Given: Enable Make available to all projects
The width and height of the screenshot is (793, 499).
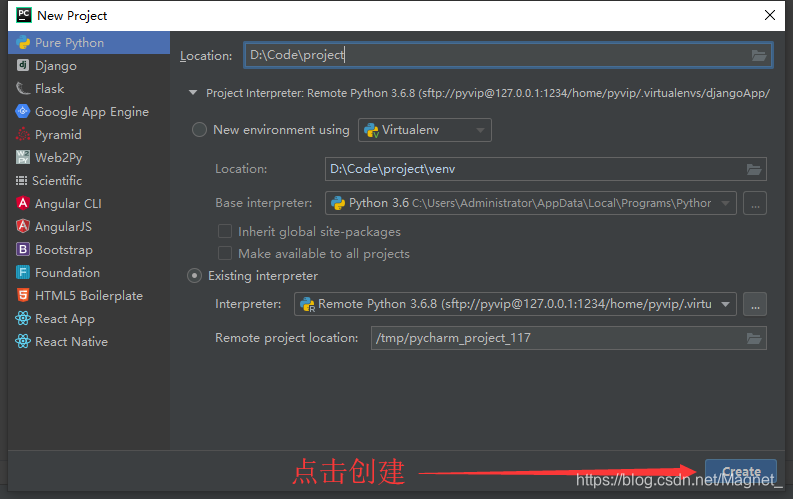Looking at the screenshot, I should pyautogui.click(x=225, y=253).
